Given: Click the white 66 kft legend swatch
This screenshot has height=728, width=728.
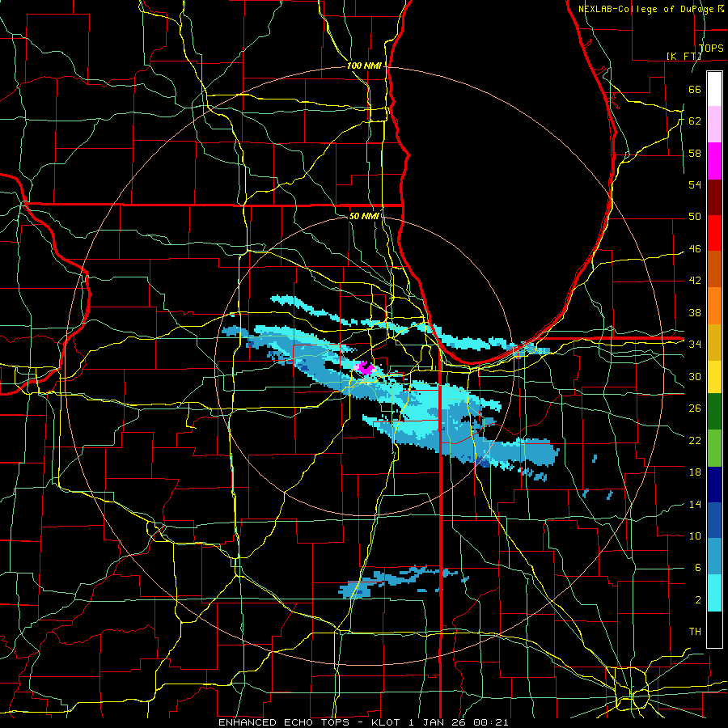Looking at the screenshot, I should click(x=714, y=89).
